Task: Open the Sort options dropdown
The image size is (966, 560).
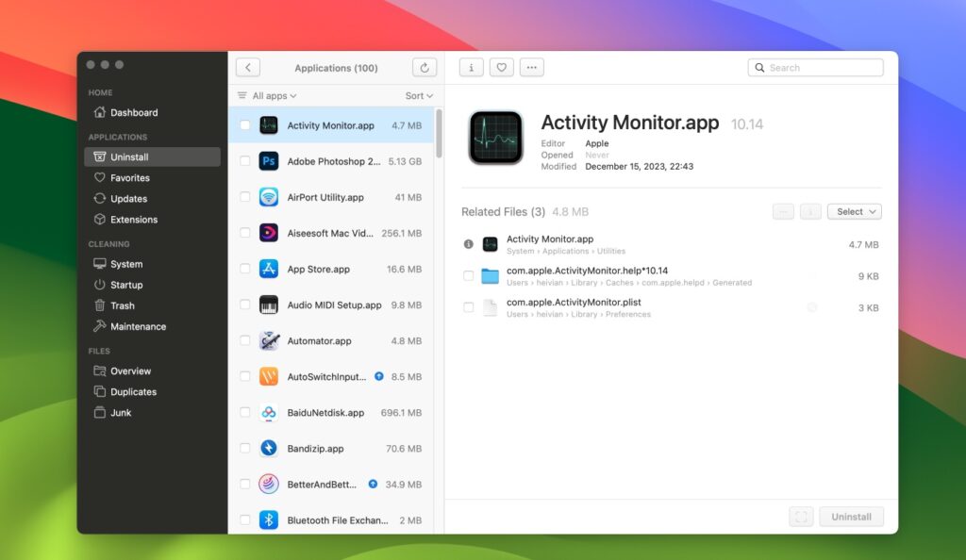Action: pyautogui.click(x=416, y=95)
